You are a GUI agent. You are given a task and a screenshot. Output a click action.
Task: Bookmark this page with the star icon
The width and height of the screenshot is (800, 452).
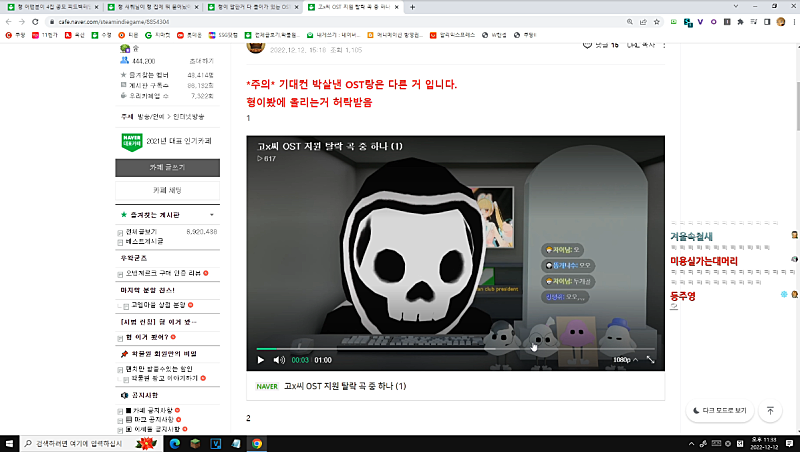[657, 21]
